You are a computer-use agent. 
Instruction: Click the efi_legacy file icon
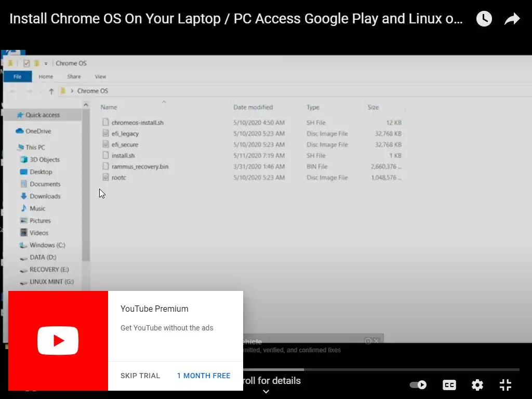(x=105, y=134)
